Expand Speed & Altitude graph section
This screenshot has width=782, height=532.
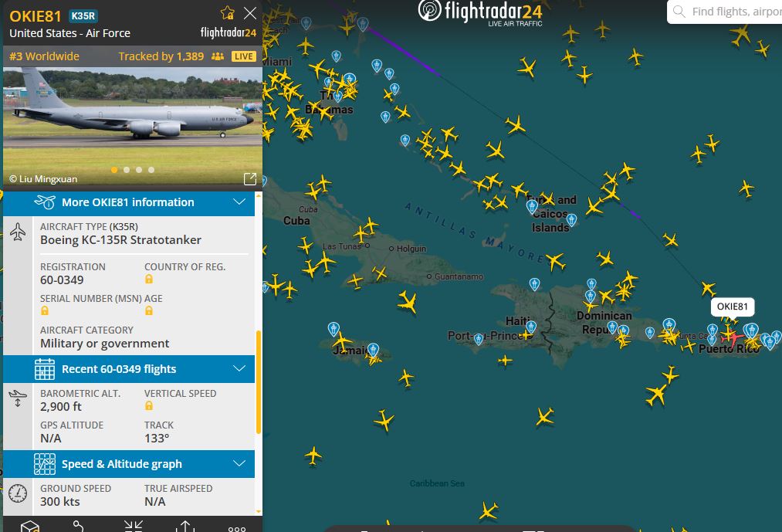click(x=129, y=463)
